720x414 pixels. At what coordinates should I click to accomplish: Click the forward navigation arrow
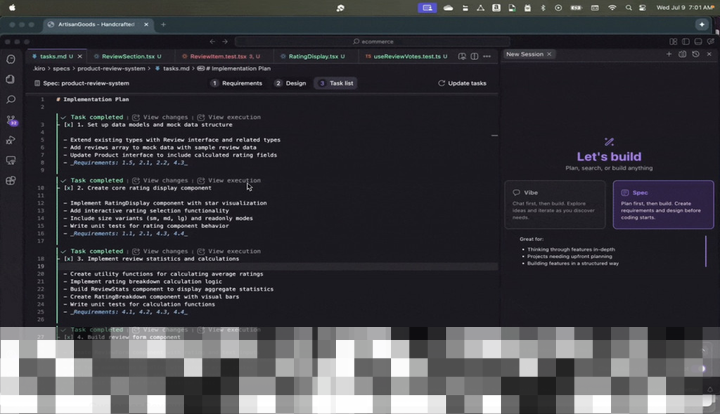pos(225,41)
